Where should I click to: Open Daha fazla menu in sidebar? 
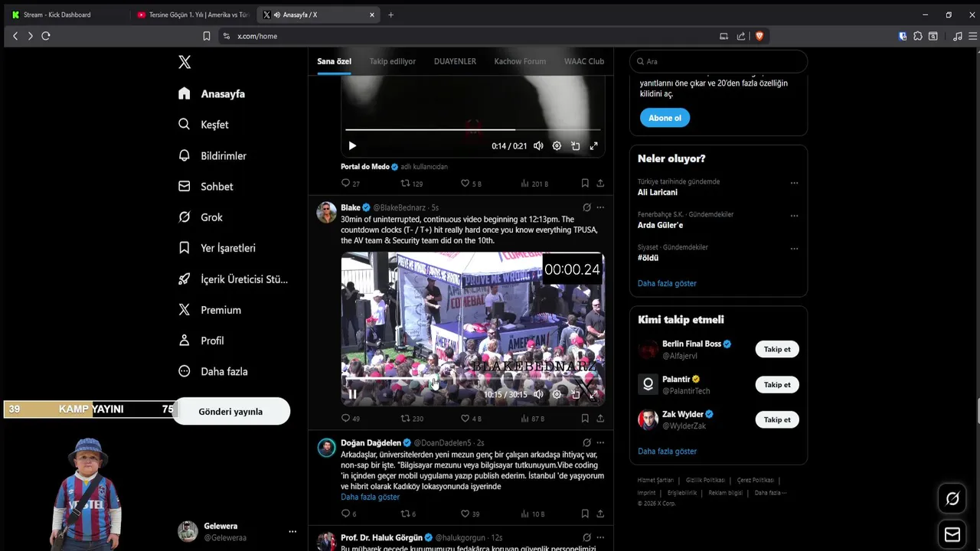[x=213, y=371]
